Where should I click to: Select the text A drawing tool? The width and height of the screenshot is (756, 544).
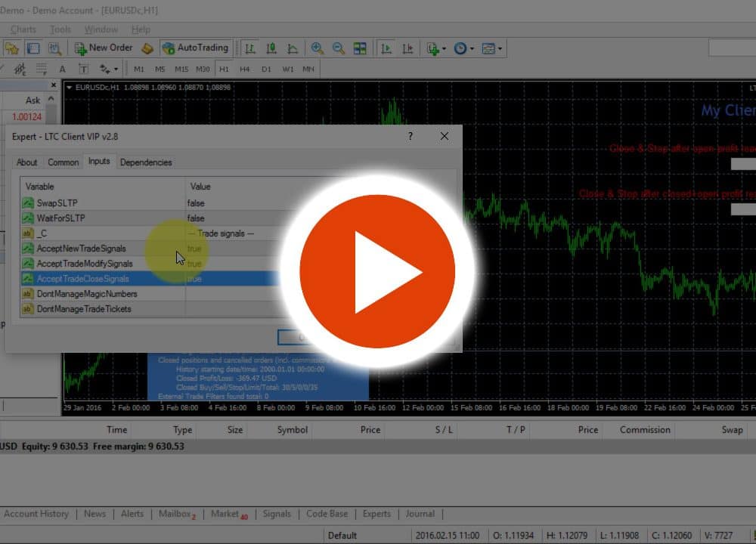62,69
